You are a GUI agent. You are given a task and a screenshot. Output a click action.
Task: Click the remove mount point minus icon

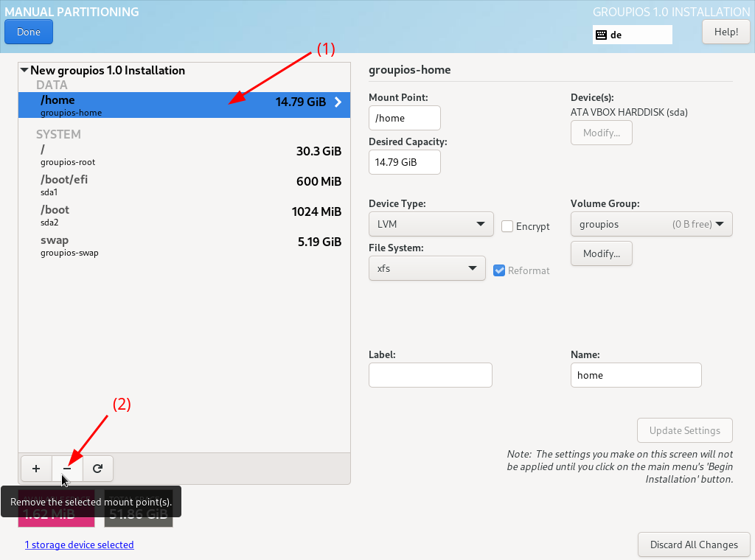pos(67,468)
